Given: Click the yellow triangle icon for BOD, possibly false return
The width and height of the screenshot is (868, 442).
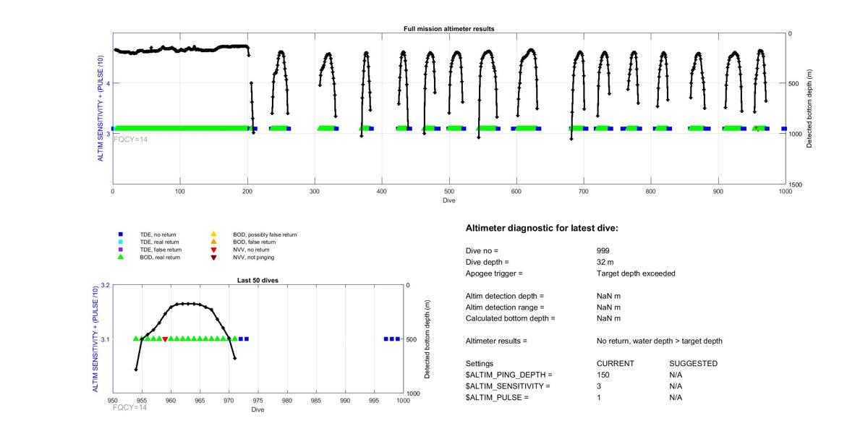Looking at the screenshot, I should point(213,235).
